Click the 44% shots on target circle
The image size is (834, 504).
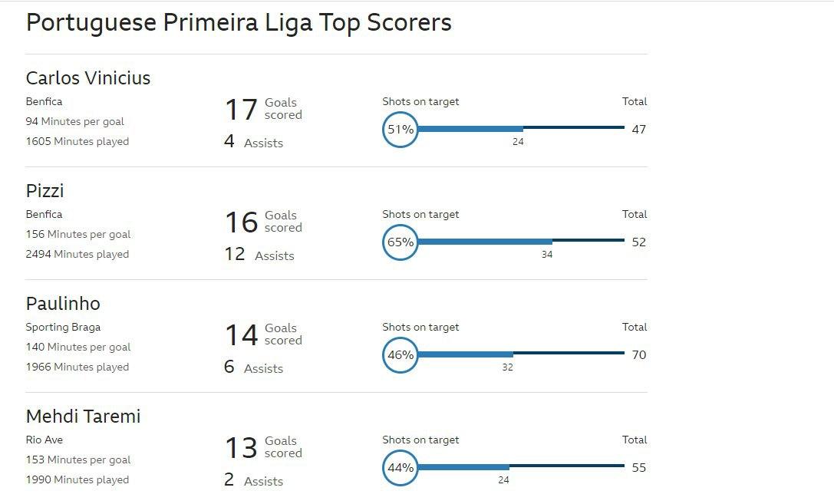click(400, 467)
